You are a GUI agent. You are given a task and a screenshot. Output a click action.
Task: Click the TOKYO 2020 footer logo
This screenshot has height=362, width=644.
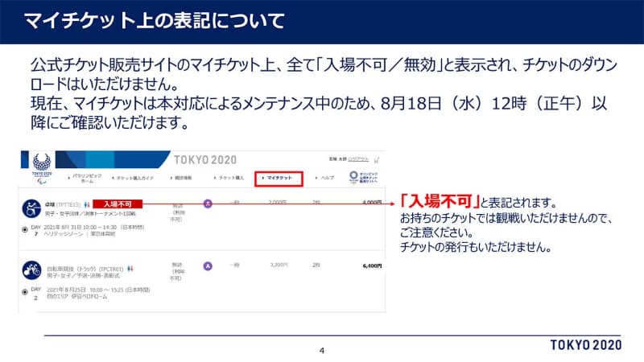pyautogui.click(x=586, y=345)
